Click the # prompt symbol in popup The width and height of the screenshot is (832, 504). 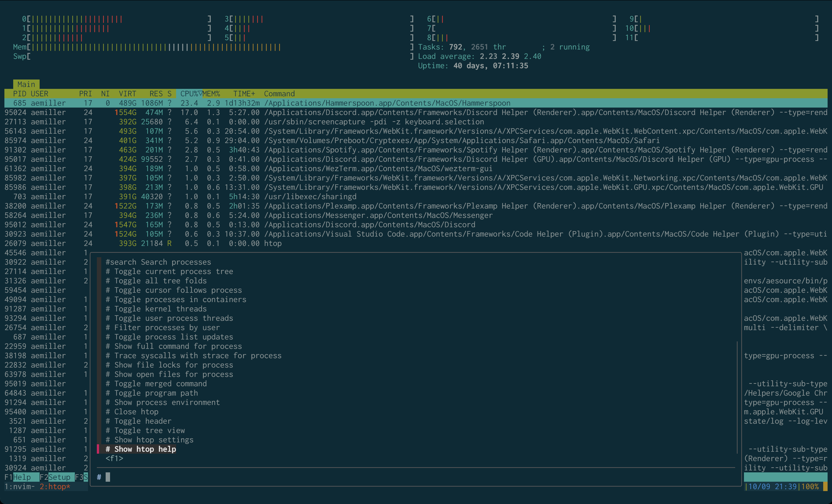pyautogui.click(x=99, y=477)
